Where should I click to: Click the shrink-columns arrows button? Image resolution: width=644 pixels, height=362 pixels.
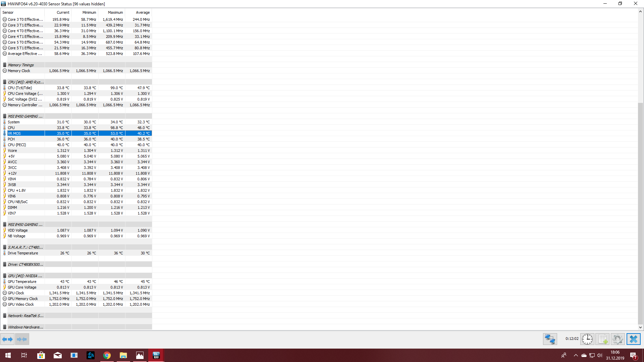point(22,339)
